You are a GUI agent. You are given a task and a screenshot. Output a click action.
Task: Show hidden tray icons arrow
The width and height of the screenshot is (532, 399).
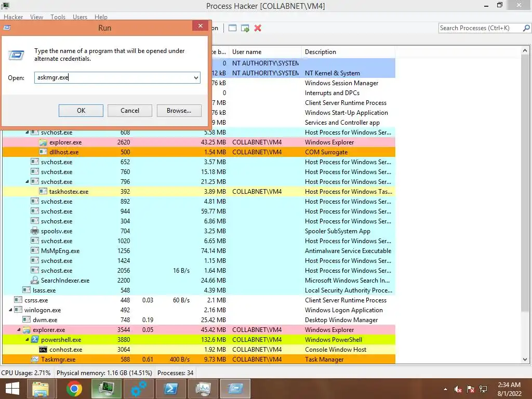tap(445, 389)
